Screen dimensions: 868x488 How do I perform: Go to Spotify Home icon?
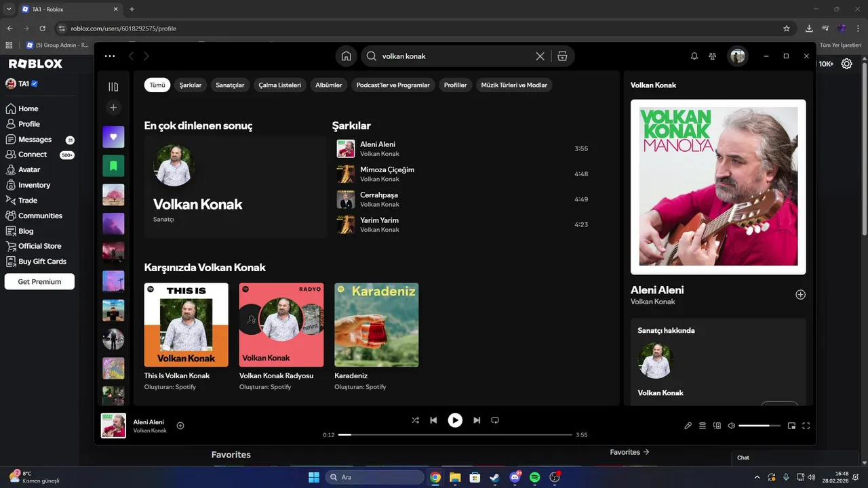(x=346, y=56)
